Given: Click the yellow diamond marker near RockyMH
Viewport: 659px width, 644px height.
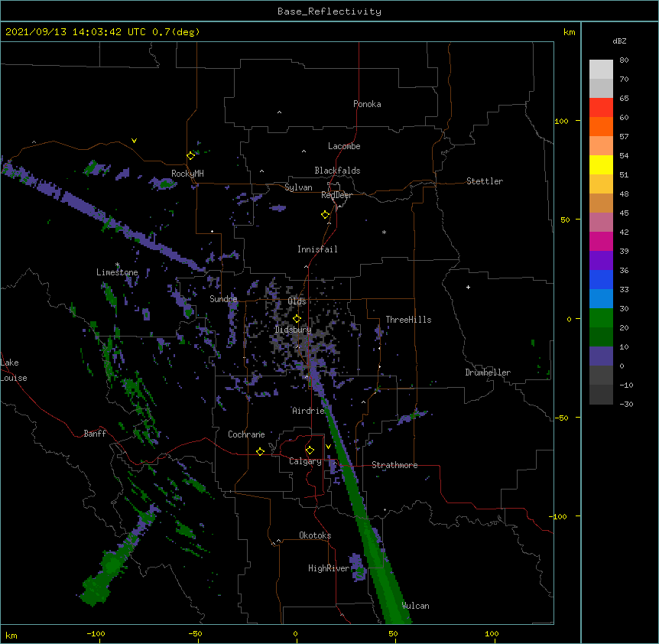Looking at the screenshot, I should [191, 156].
